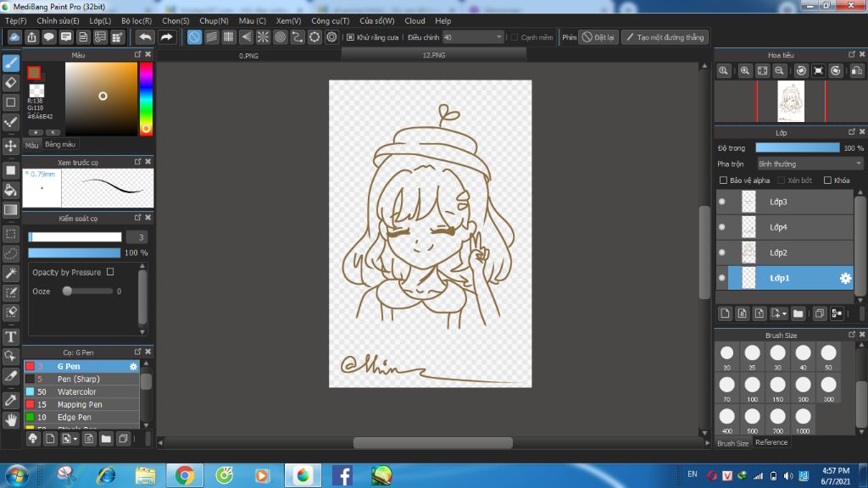Select Watercolor brush in list
Screen dimensions: 868x488
coord(81,391)
